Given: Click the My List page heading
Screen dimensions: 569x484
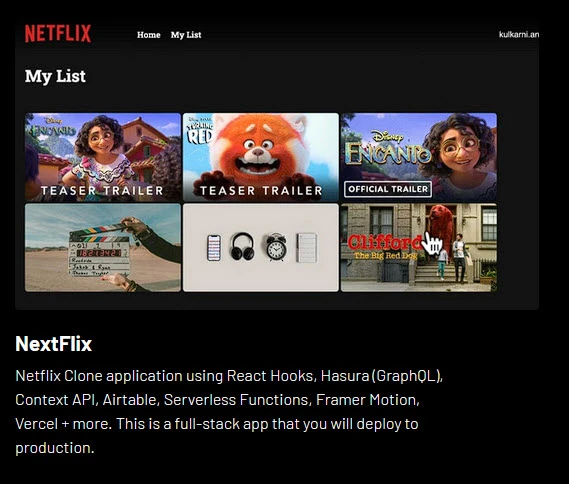Looking at the screenshot, I should tap(55, 76).
